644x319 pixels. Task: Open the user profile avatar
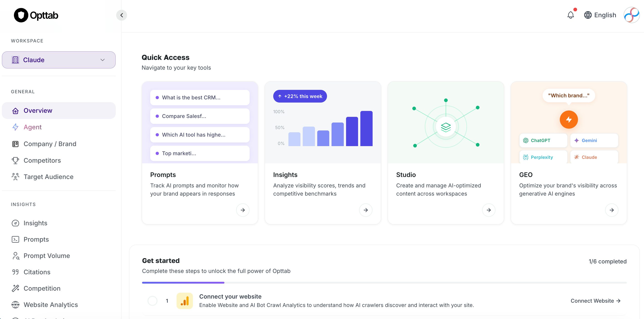coord(632,15)
